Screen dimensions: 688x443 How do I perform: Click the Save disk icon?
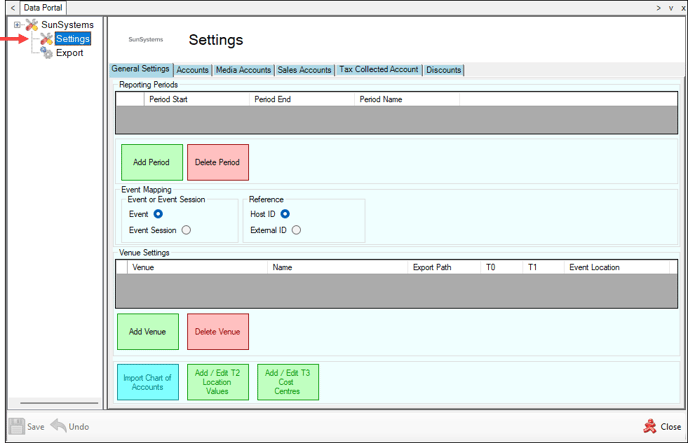pos(17,426)
